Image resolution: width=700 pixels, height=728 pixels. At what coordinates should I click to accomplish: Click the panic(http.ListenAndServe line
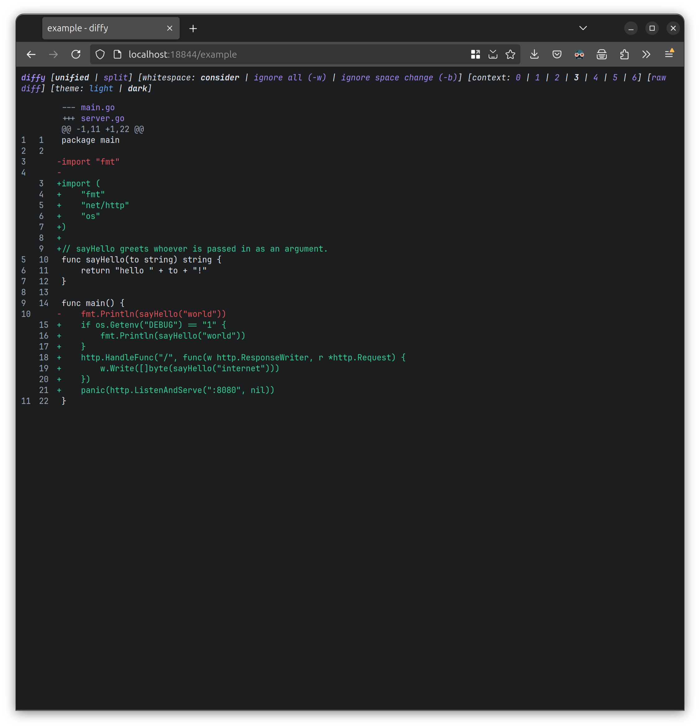click(x=177, y=390)
